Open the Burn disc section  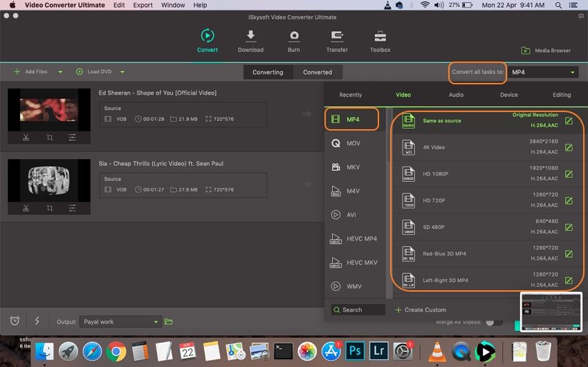294,37
